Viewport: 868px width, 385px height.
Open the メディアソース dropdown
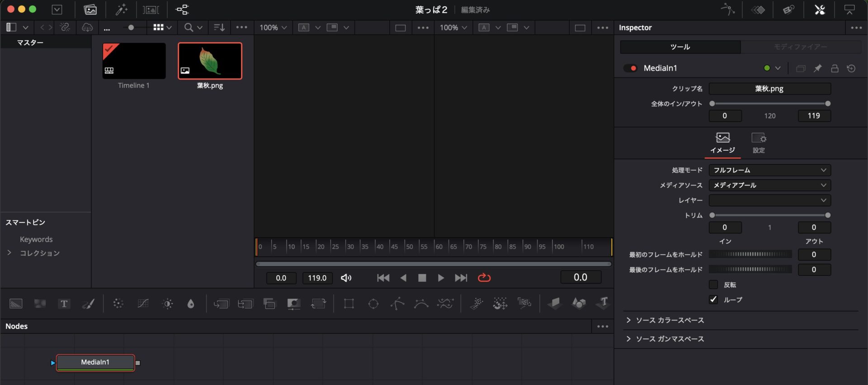pos(769,185)
